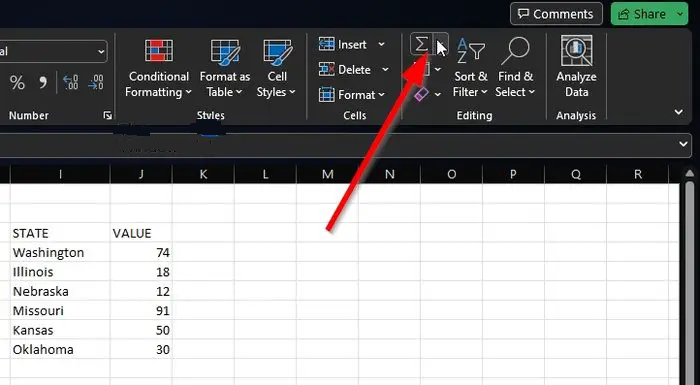
Task: Select the Nebraska cell
Action: point(60,291)
